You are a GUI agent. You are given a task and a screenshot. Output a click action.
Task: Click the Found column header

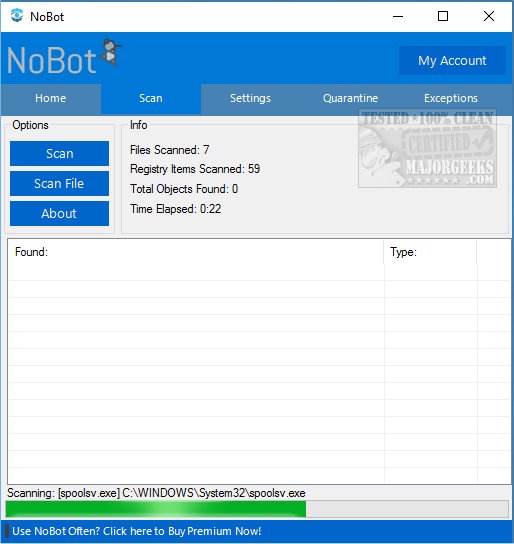[196, 252]
